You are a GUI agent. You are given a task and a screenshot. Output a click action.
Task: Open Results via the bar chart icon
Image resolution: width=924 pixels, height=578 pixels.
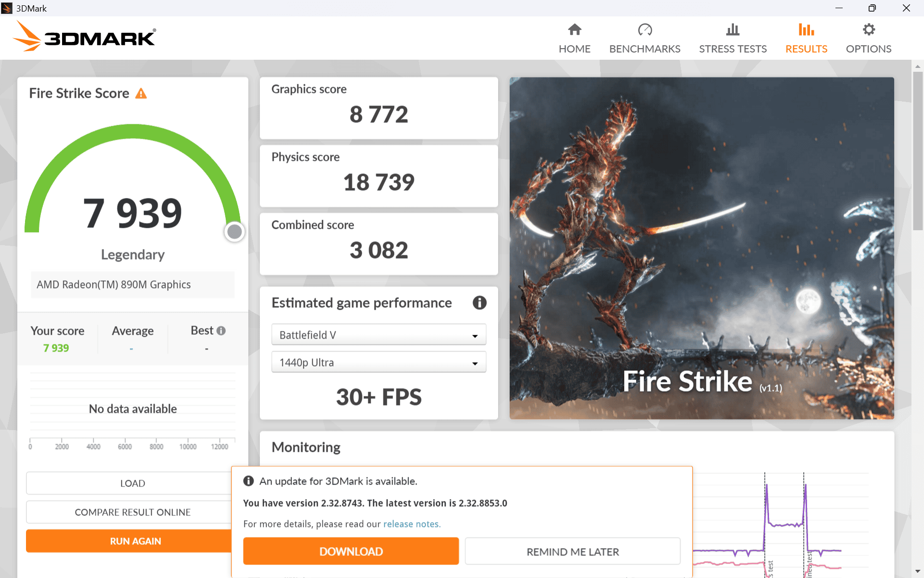coord(806,38)
